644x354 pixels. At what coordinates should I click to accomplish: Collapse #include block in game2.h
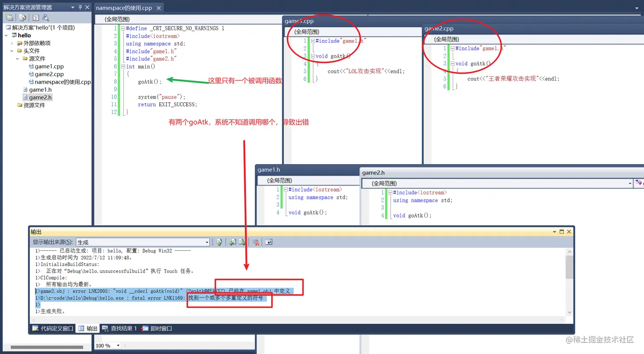click(x=390, y=193)
